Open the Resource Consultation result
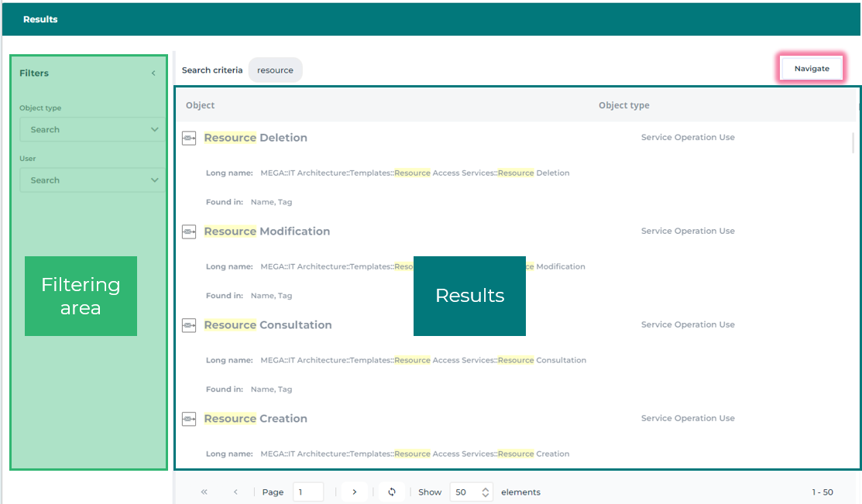862x504 pixels. click(x=268, y=325)
